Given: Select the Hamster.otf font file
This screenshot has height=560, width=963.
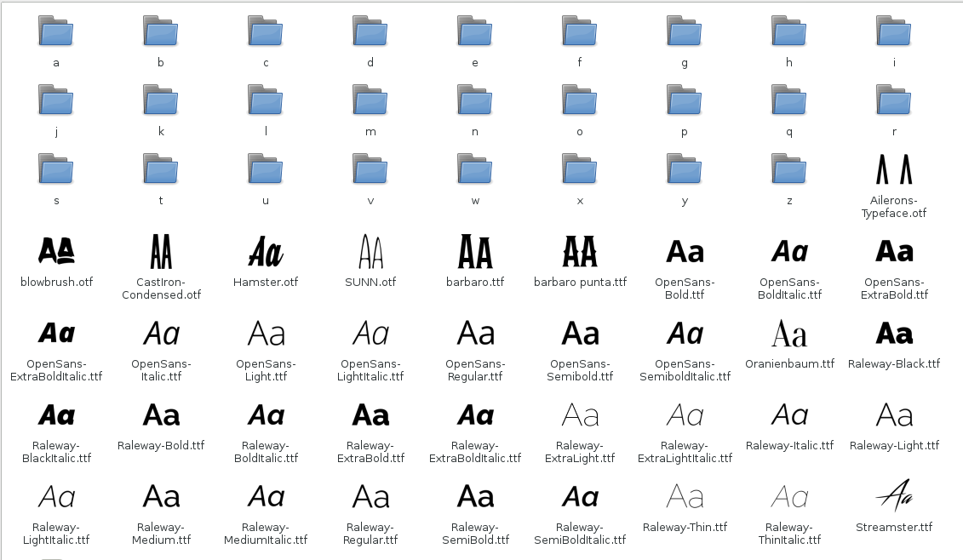Looking at the screenshot, I should 266,252.
